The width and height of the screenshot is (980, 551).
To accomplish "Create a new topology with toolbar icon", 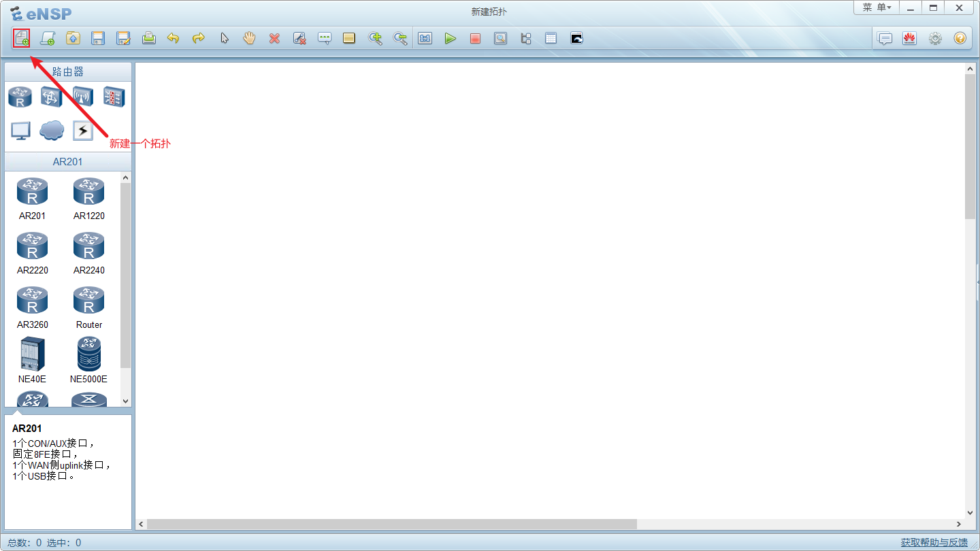I will [x=22, y=38].
